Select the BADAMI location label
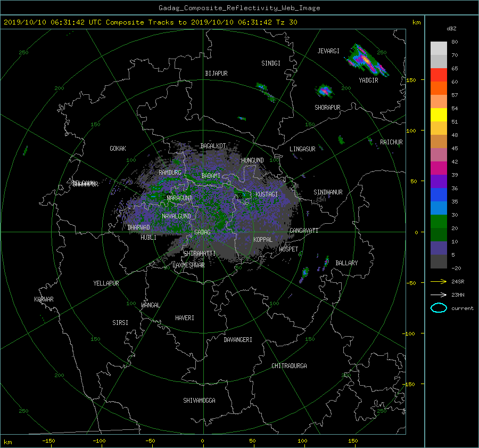Viewport: 479px width, 448px height. click(211, 176)
